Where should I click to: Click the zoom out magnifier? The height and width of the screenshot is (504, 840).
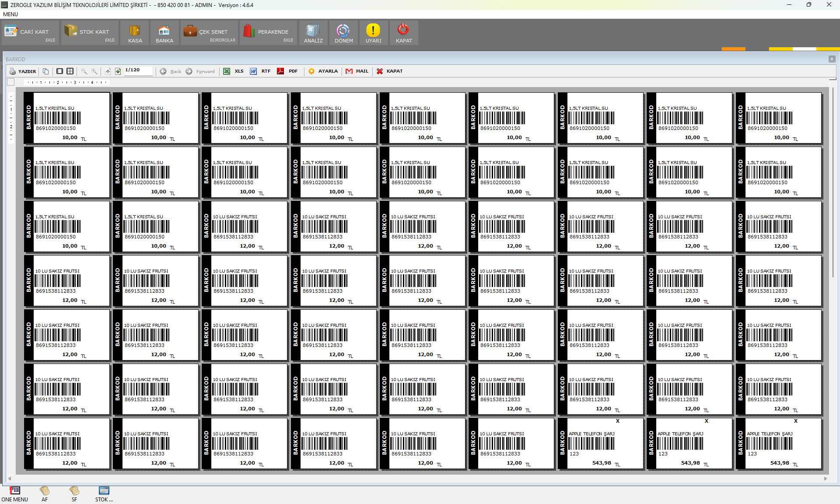[x=84, y=71]
